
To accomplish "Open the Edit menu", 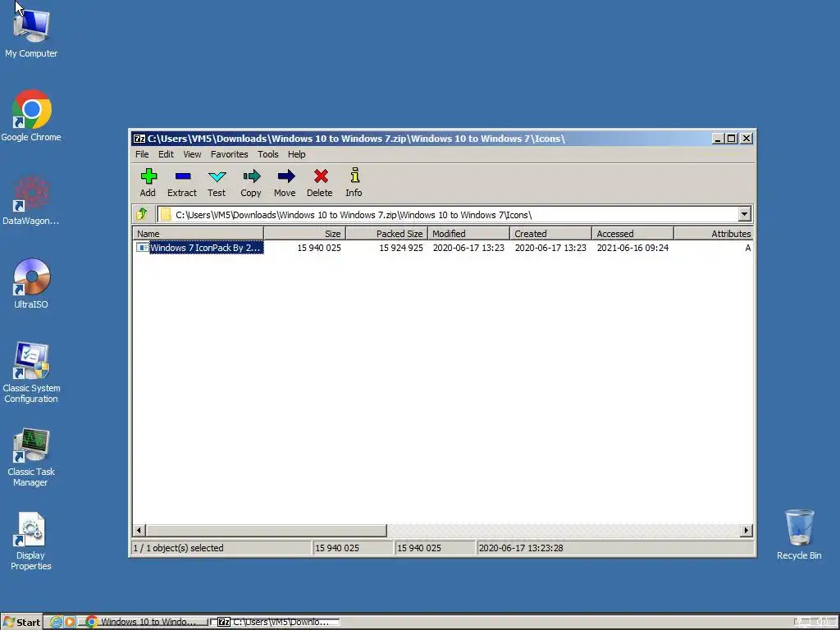I will pyautogui.click(x=166, y=154).
